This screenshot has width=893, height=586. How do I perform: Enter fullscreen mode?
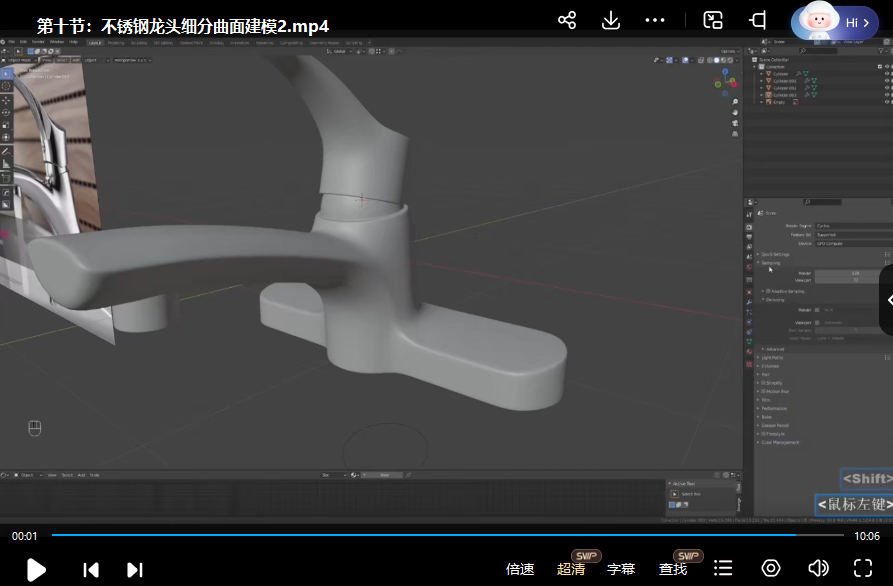[x=863, y=568]
